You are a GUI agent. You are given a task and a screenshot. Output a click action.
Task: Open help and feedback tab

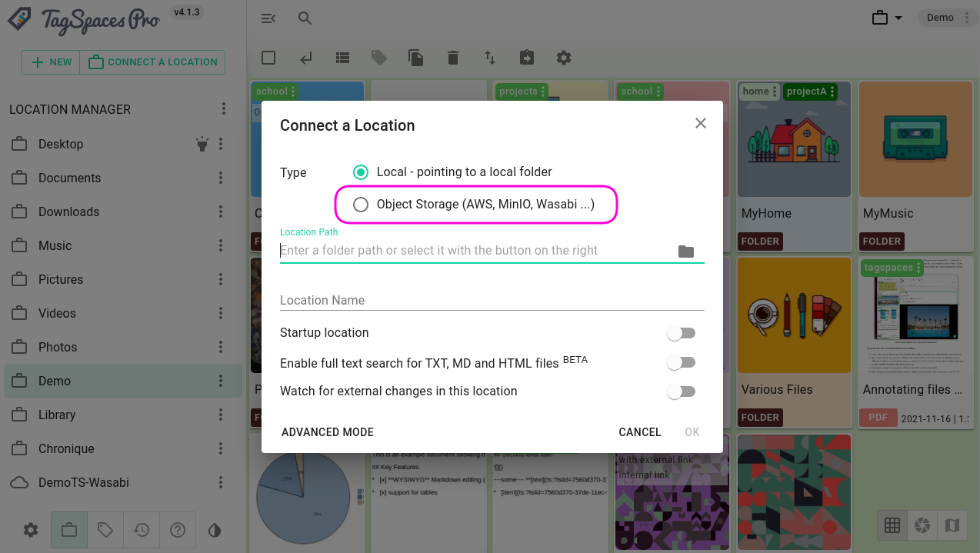click(x=178, y=530)
